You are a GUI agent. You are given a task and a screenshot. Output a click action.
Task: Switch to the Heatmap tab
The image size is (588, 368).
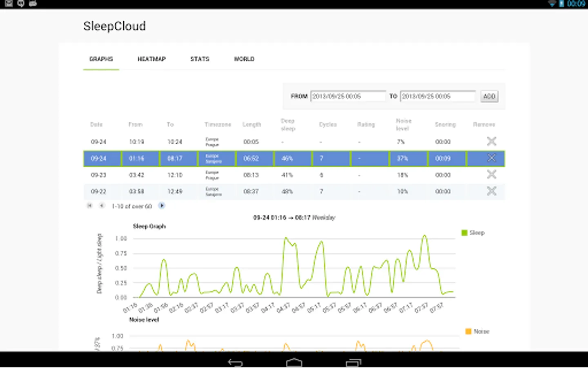(151, 59)
